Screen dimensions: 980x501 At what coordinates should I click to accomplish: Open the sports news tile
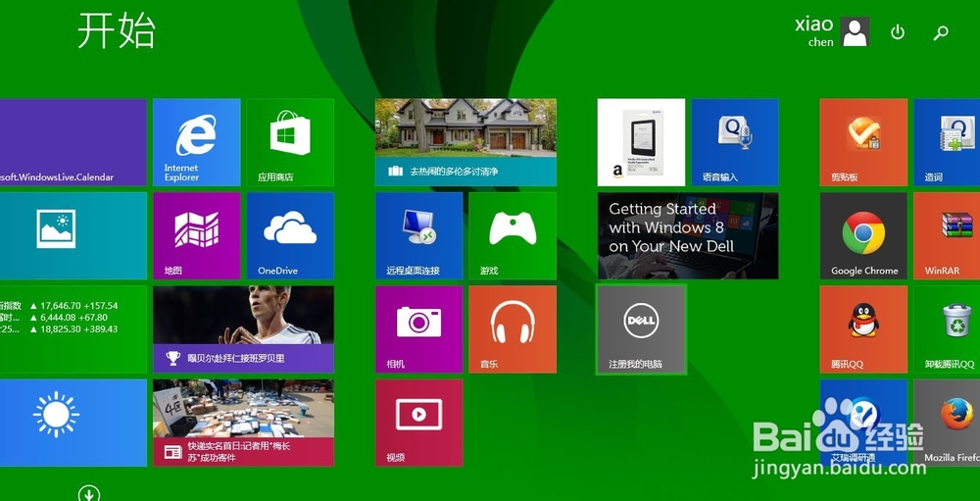click(x=243, y=329)
